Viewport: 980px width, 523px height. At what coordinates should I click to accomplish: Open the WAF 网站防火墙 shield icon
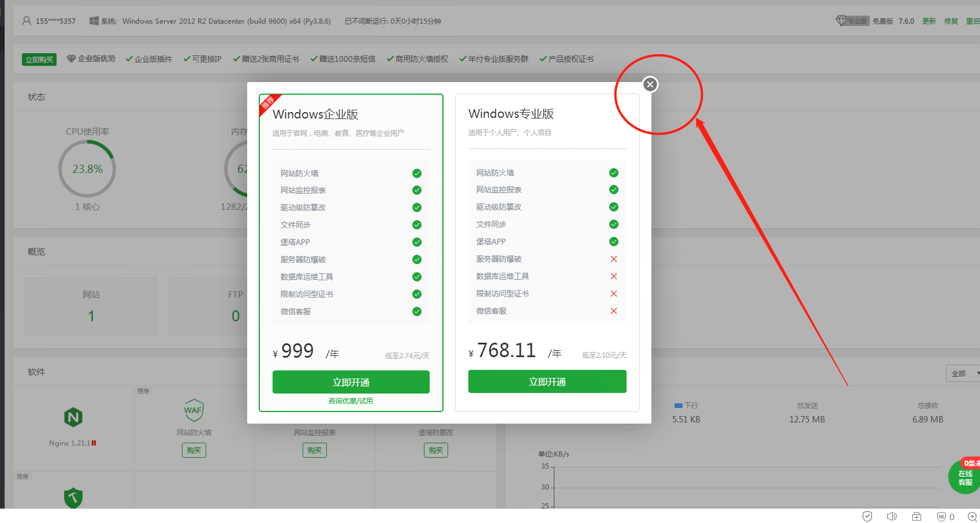[193, 410]
